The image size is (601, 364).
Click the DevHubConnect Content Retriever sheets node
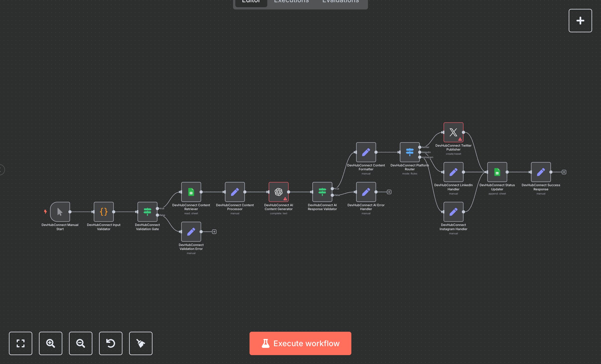click(x=191, y=192)
